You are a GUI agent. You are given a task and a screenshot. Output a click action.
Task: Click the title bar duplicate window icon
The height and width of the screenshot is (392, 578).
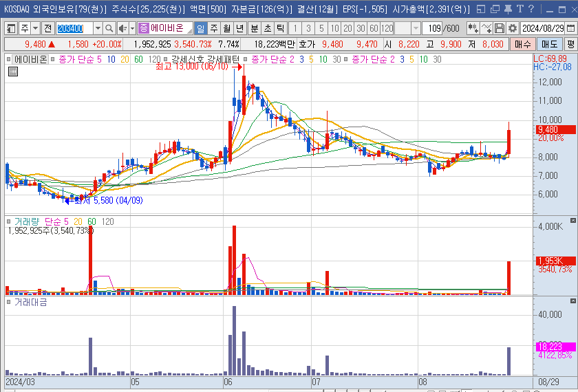[495, 9]
